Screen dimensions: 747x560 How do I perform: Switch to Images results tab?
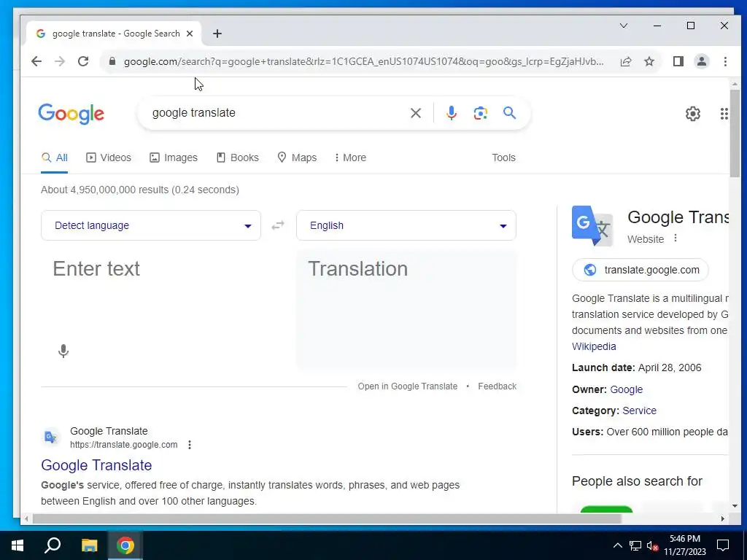pyautogui.click(x=174, y=157)
